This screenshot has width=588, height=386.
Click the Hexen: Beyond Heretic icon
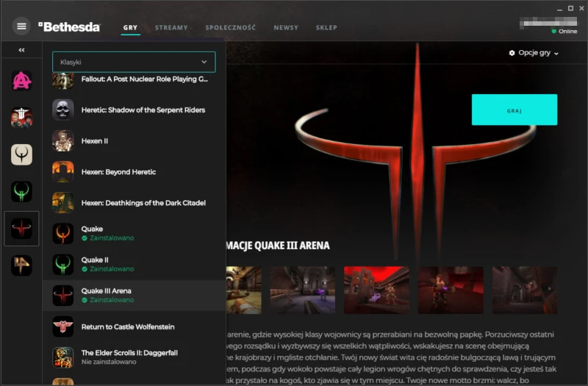[63, 171]
